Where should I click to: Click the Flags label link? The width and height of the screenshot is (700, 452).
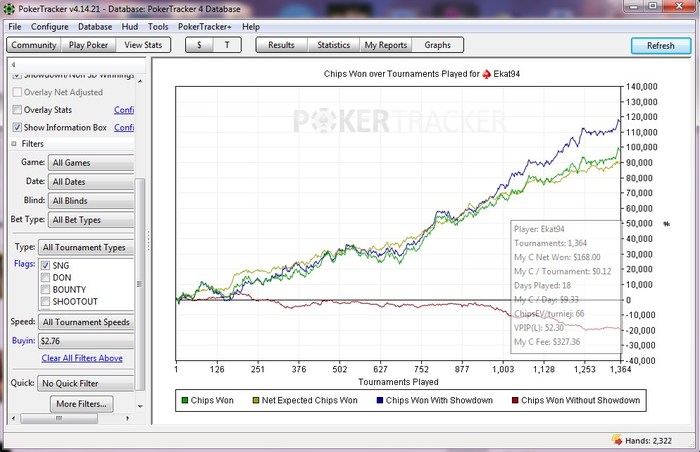(24, 264)
